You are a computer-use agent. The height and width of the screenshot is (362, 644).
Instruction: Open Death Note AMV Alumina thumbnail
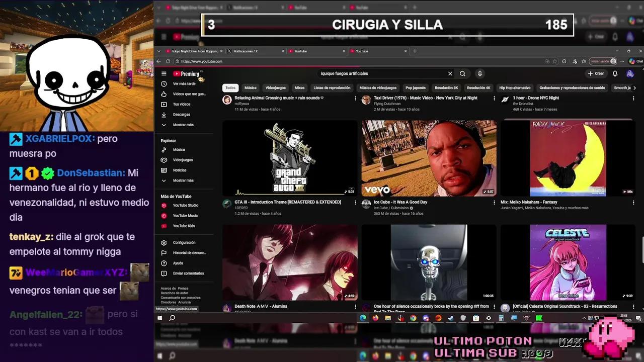click(x=290, y=262)
